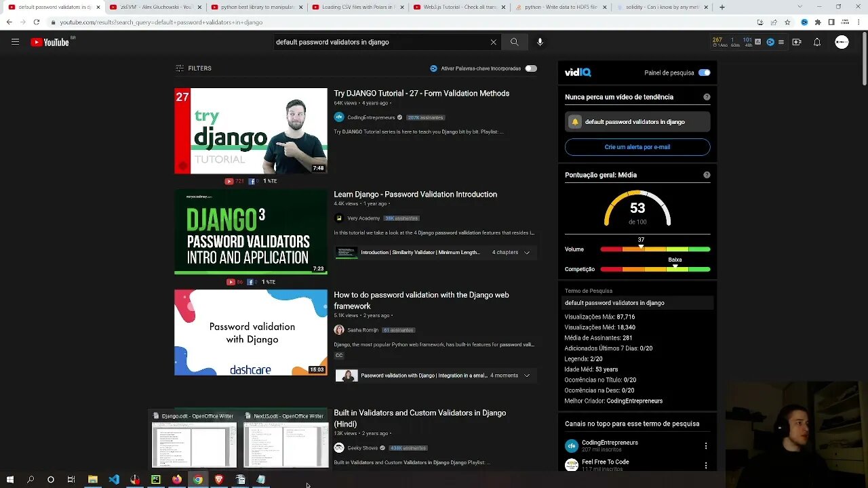This screenshot has height=488, width=868.
Task: Open Visual Studio Code from taskbar
Action: pyautogui.click(x=114, y=479)
